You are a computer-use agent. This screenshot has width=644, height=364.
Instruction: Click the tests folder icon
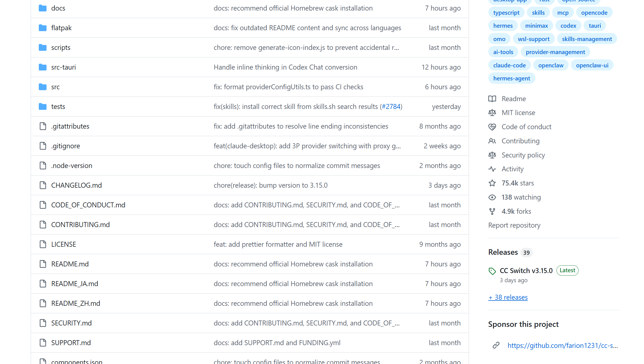(x=43, y=106)
